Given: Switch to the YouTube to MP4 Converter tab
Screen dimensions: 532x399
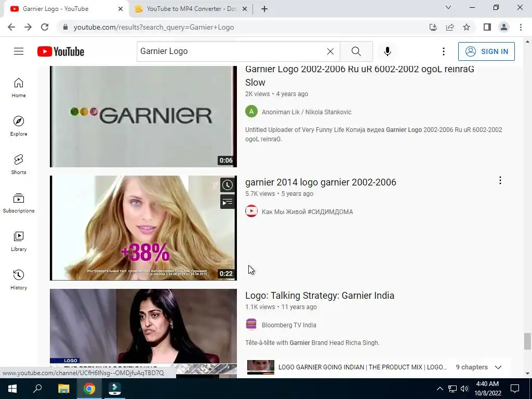Looking at the screenshot, I should (190, 9).
